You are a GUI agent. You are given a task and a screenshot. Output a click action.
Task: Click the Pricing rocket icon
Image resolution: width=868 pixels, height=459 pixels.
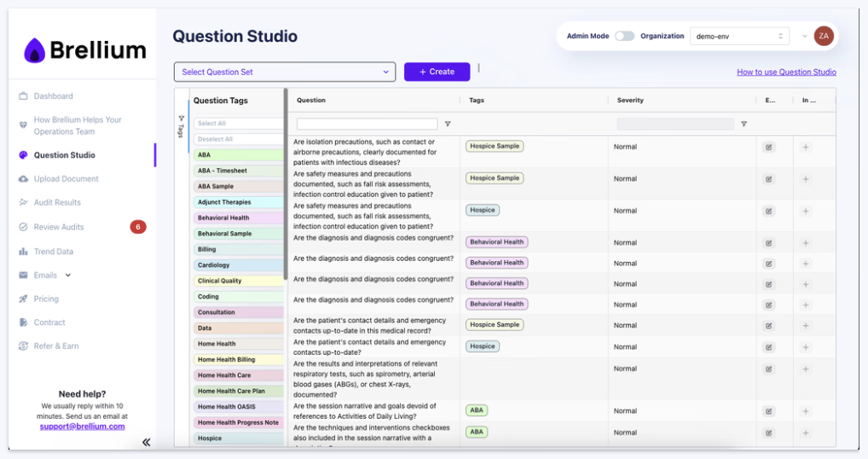click(x=23, y=299)
